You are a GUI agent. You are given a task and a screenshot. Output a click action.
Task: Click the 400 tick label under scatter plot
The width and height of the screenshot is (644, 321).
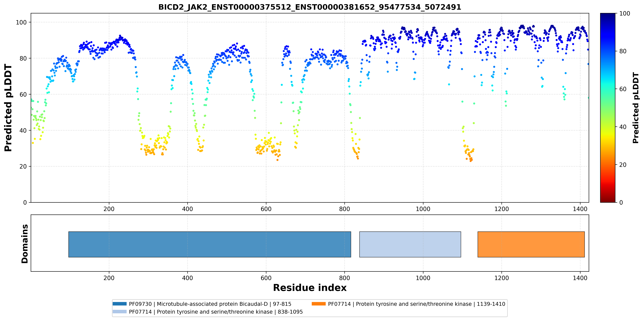coord(187,209)
